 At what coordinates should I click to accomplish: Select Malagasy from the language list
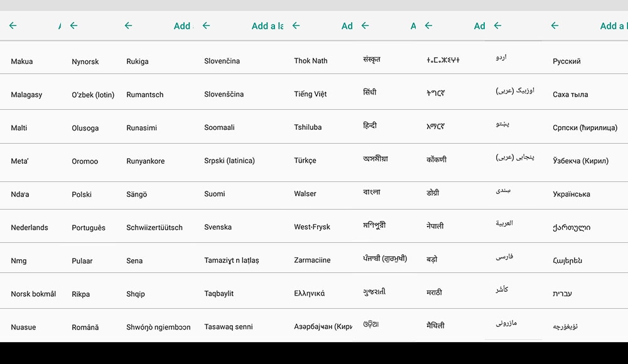pyautogui.click(x=26, y=95)
